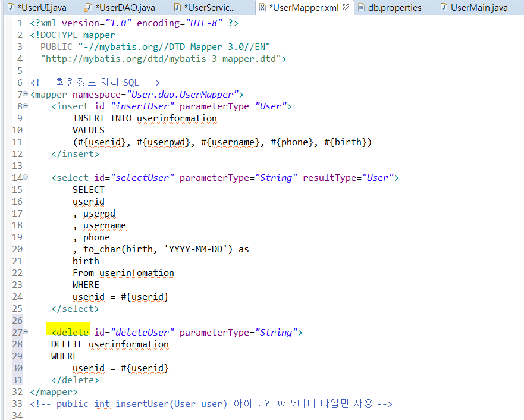Click the SQL comment on line 6
The width and height of the screenshot is (524, 420).
[x=95, y=82]
